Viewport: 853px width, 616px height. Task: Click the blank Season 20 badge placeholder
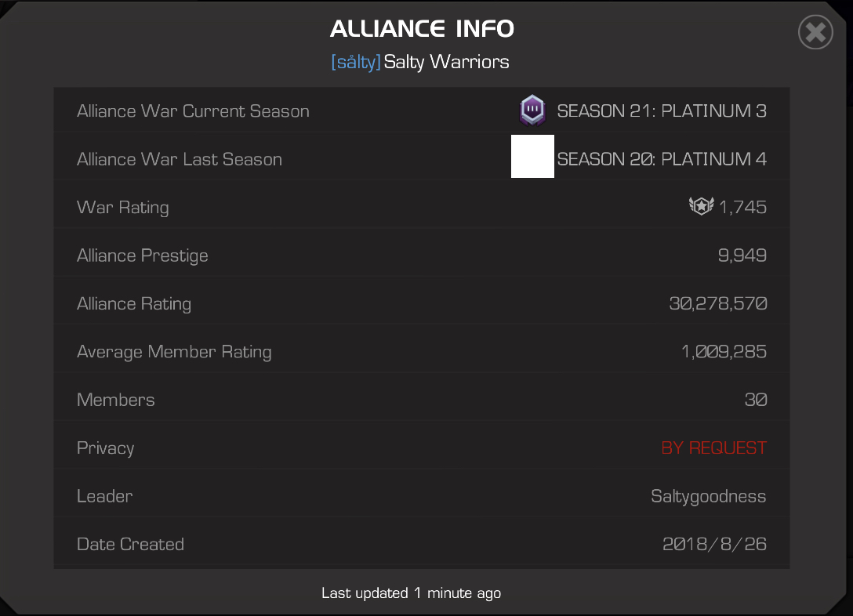point(532,157)
